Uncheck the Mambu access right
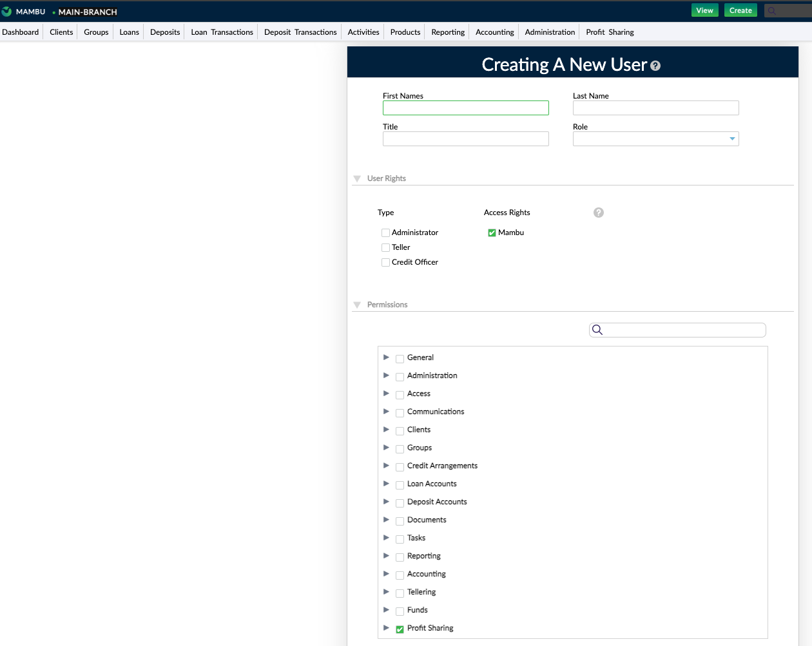This screenshot has height=646, width=812. [492, 233]
